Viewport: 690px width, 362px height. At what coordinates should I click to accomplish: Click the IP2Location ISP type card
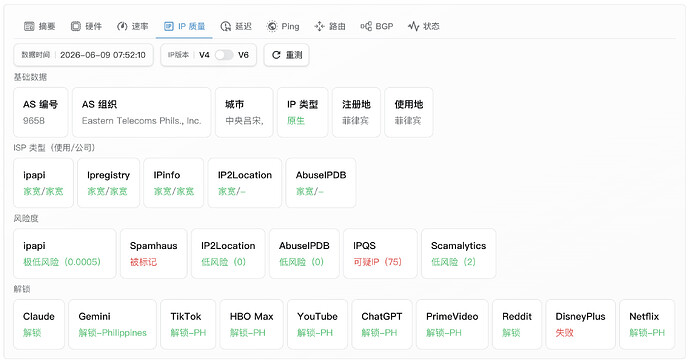(245, 183)
